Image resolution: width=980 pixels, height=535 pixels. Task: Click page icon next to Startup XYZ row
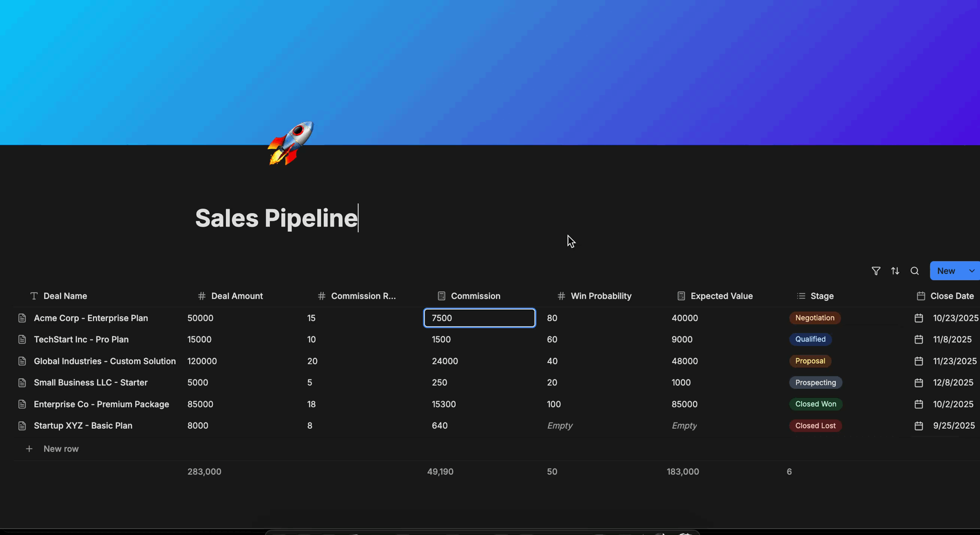pos(22,426)
